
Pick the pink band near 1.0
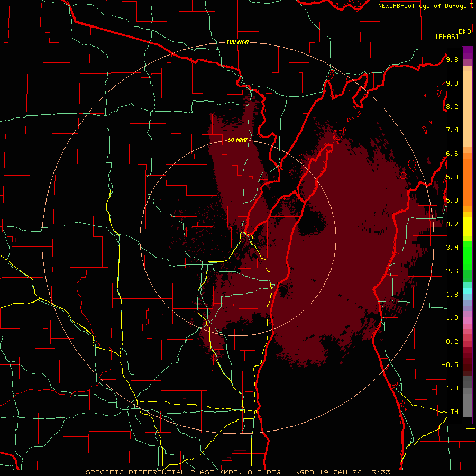(467, 321)
